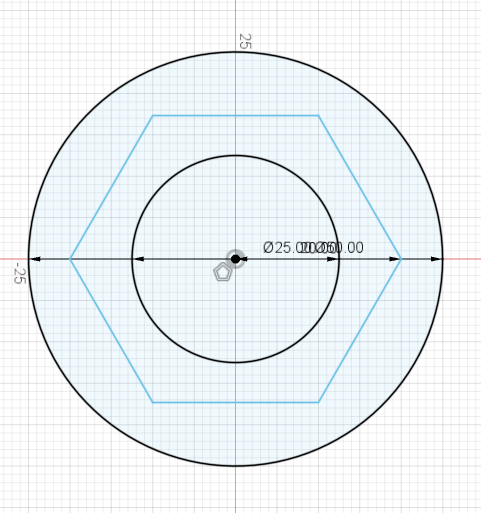Select the hexagon's top horizontal edge
The width and height of the screenshot is (481, 513).
pyautogui.click(x=235, y=115)
